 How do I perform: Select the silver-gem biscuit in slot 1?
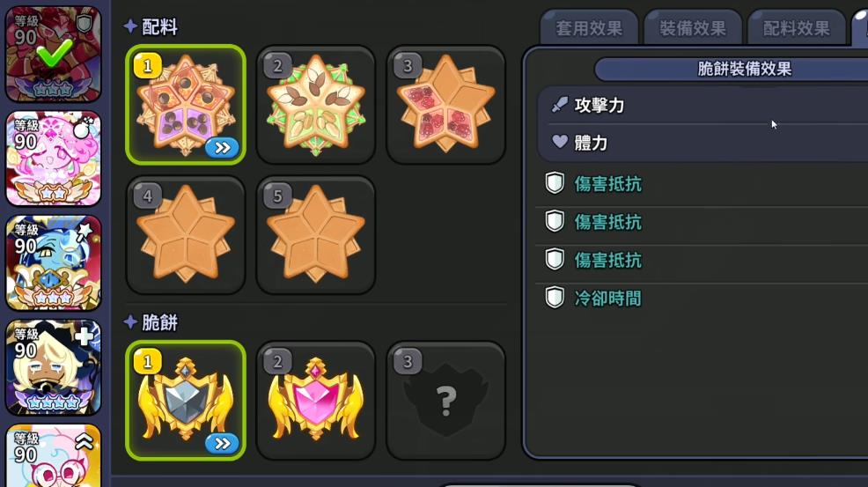coord(186,401)
